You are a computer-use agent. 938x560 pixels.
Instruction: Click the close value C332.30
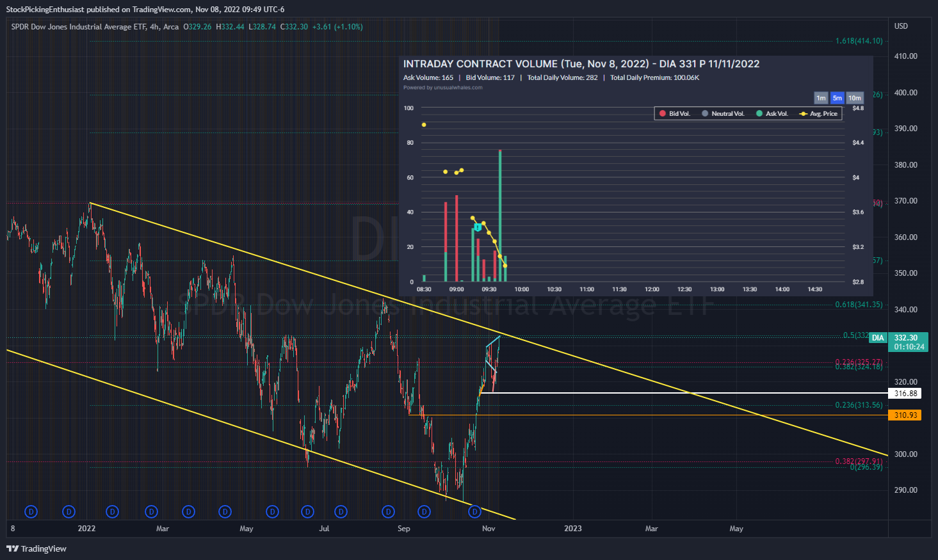294,27
